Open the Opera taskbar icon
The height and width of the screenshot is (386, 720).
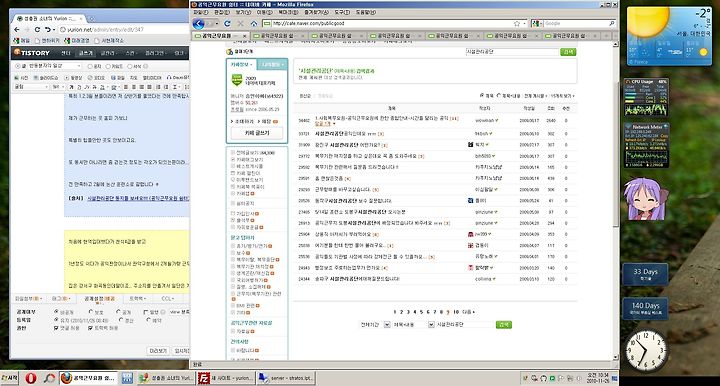[31, 378]
